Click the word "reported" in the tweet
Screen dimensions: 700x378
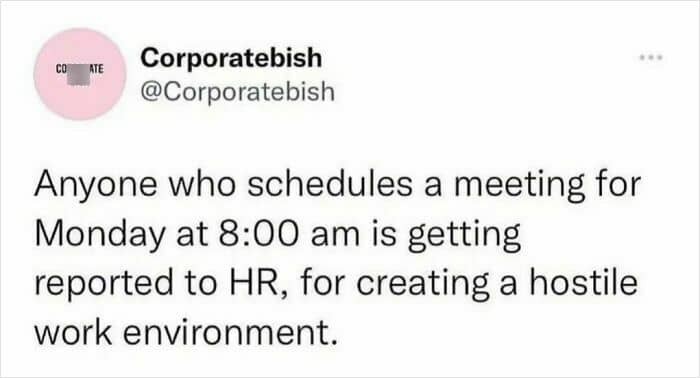coord(104,284)
